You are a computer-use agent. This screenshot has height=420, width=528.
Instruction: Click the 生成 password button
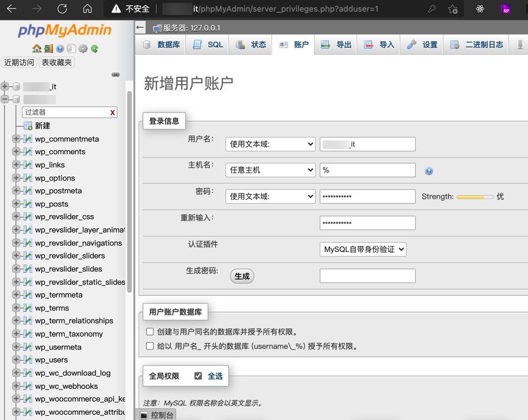[242, 276]
